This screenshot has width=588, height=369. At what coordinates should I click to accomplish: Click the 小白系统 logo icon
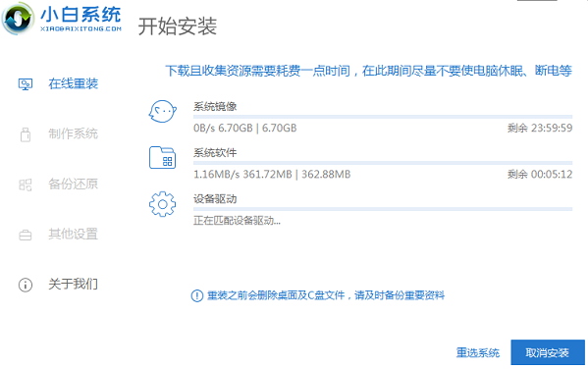(18, 19)
